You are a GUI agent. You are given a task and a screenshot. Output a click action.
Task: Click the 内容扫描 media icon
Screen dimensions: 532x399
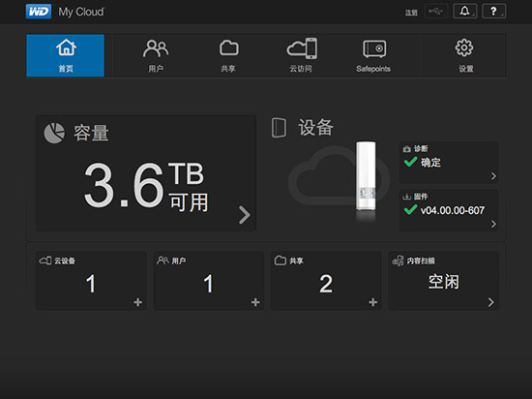(398, 261)
